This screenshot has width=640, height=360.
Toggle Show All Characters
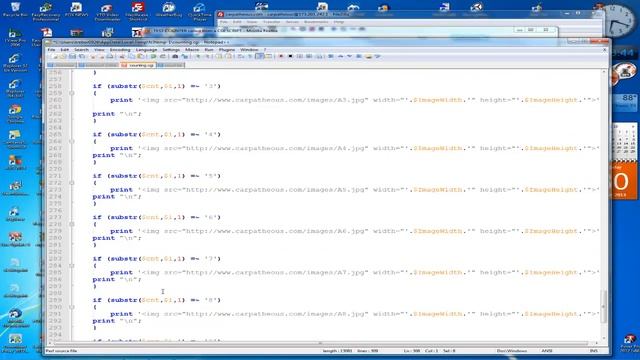tap(249, 56)
